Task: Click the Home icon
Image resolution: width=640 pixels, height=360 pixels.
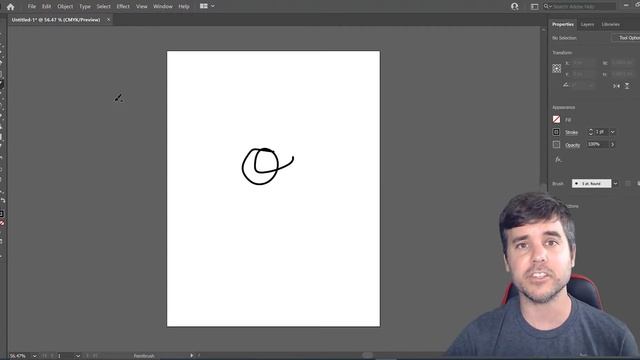Action: click(10, 7)
